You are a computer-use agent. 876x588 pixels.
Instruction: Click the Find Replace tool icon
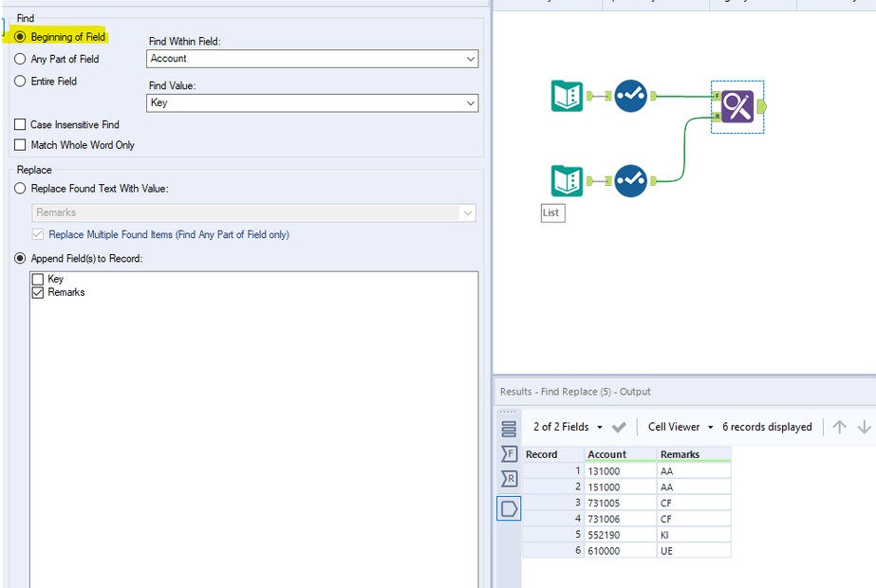(737, 106)
